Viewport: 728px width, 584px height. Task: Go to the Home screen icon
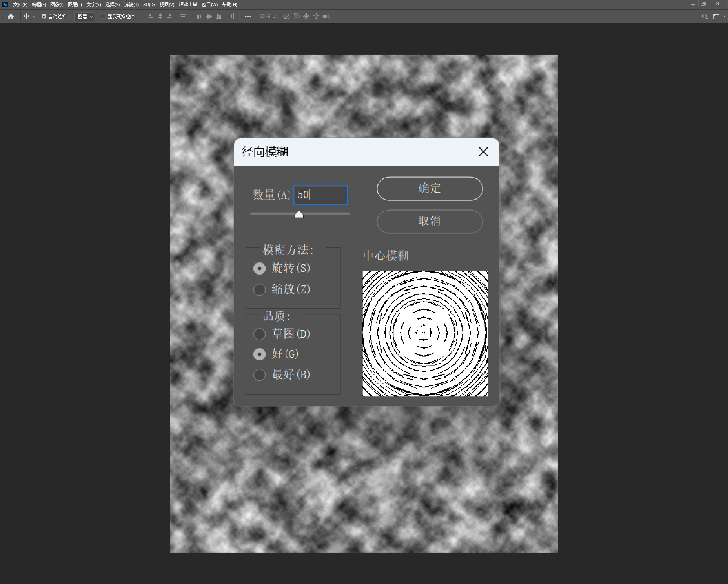click(11, 16)
